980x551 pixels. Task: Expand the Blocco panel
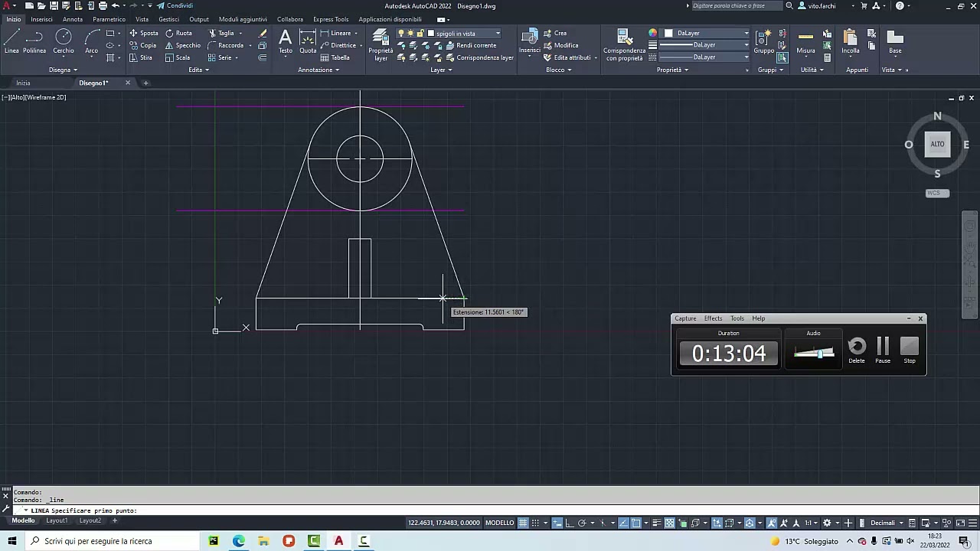point(559,70)
